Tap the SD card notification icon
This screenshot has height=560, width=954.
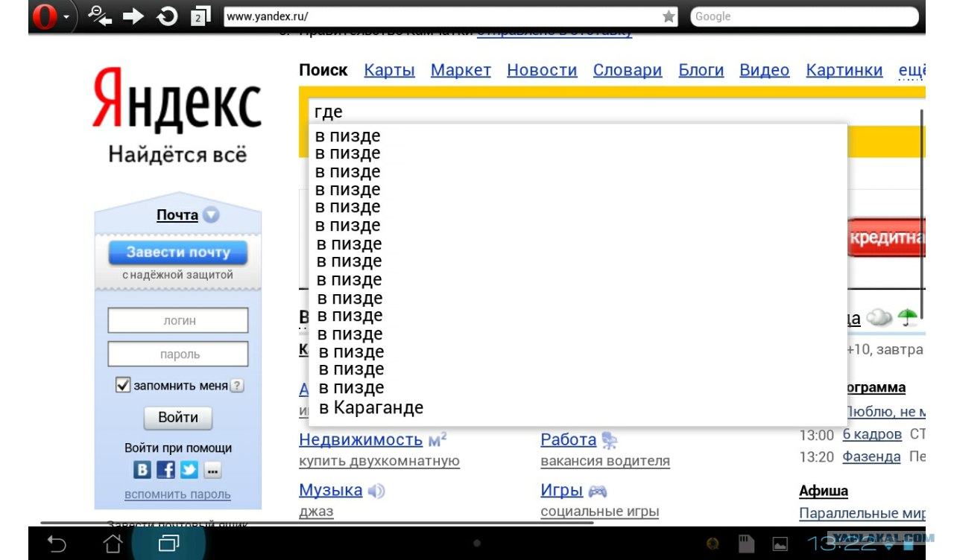[746, 544]
